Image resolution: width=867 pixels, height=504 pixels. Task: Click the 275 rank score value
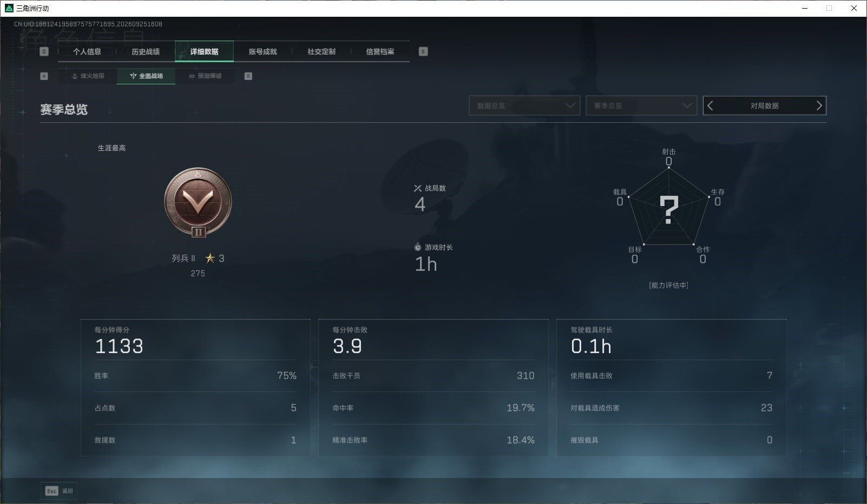tap(198, 274)
